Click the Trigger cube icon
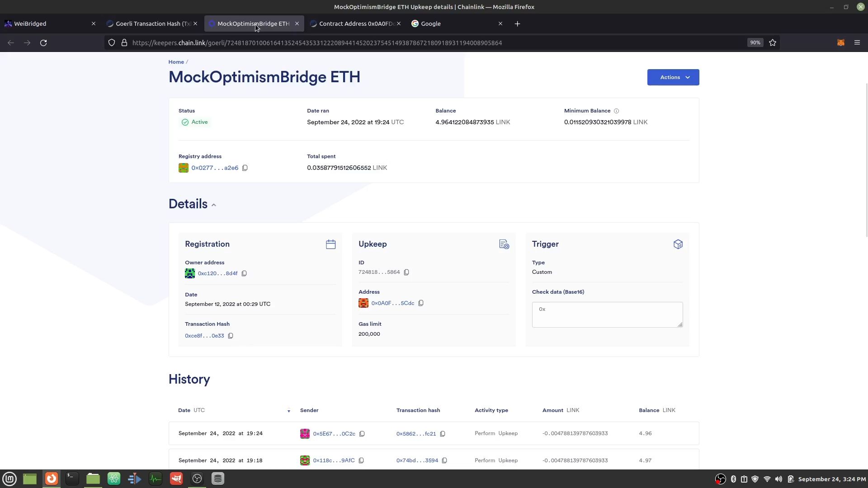 pos(678,244)
